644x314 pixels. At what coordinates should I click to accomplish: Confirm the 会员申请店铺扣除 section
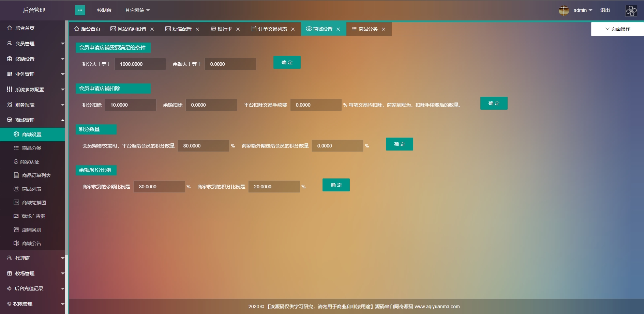click(x=494, y=103)
